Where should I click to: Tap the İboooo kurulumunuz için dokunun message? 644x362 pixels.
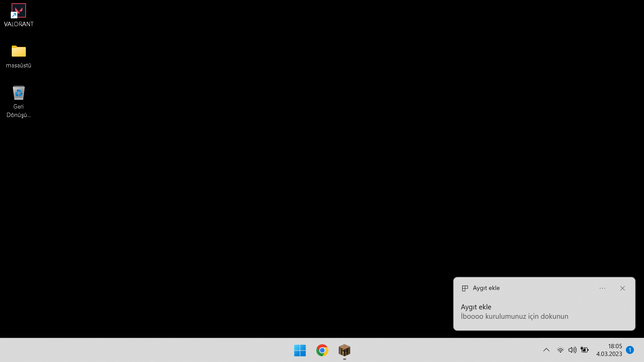(514, 316)
